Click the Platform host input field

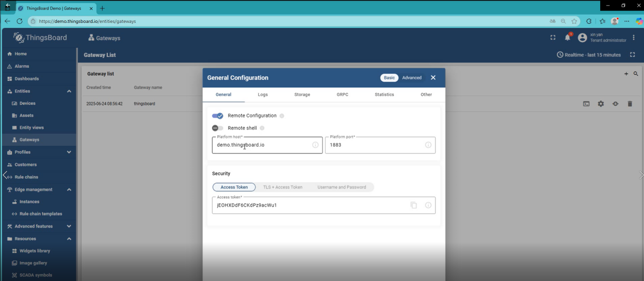262,145
